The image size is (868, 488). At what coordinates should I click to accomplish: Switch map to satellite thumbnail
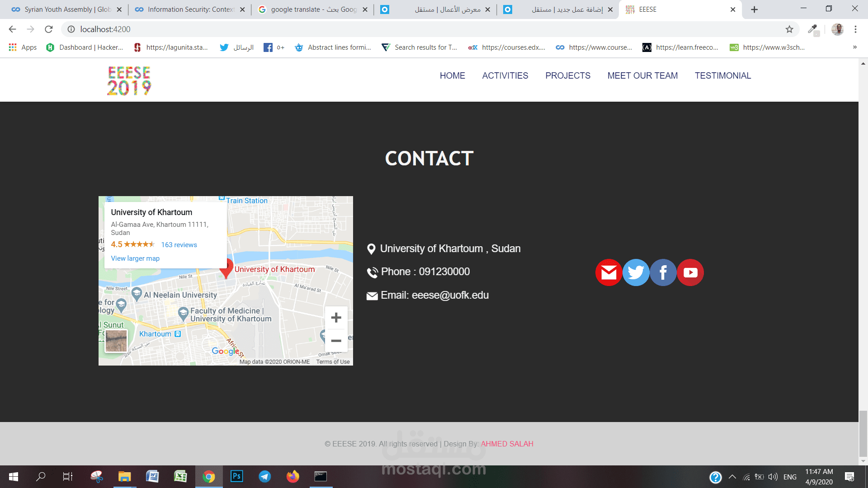pyautogui.click(x=116, y=341)
